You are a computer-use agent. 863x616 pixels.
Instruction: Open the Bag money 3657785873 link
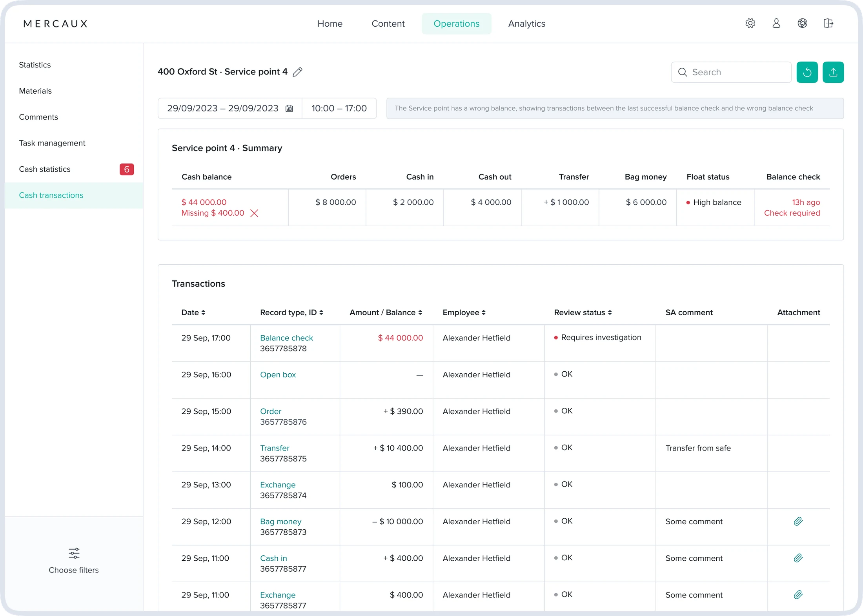[x=280, y=522]
